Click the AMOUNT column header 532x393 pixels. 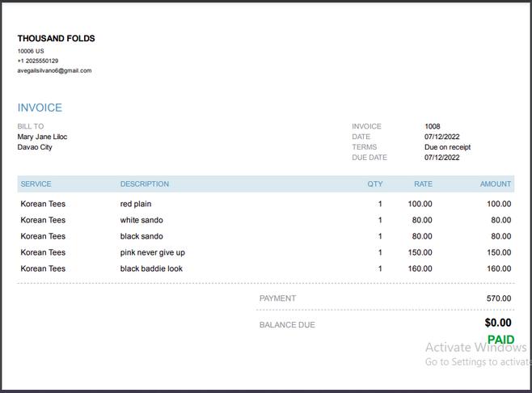[495, 184]
